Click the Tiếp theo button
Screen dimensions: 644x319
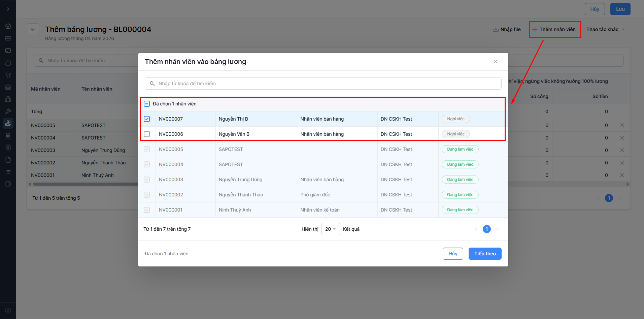click(x=485, y=254)
